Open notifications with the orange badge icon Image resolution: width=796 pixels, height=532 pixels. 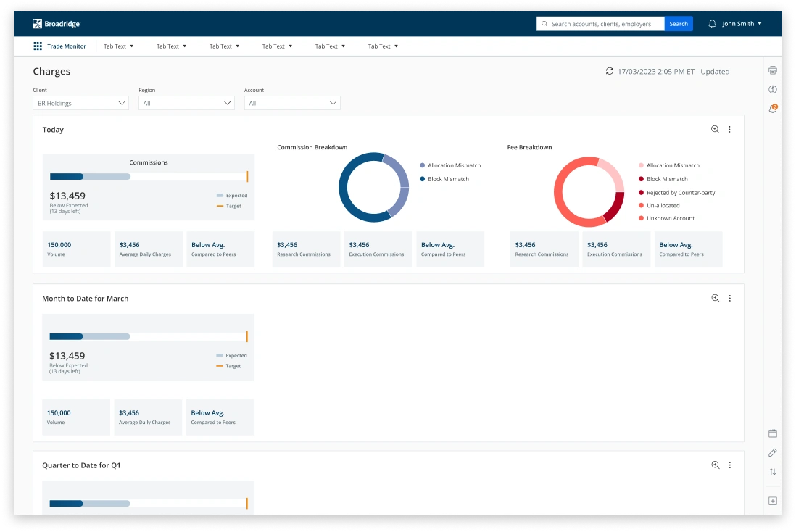click(x=772, y=109)
